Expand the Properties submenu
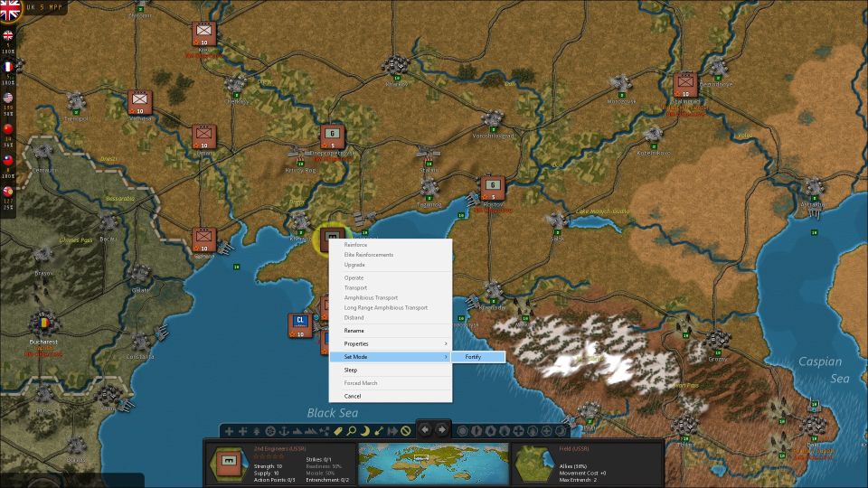Image resolution: width=868 pixels, height=488 pixels. (x=391, y=343)
